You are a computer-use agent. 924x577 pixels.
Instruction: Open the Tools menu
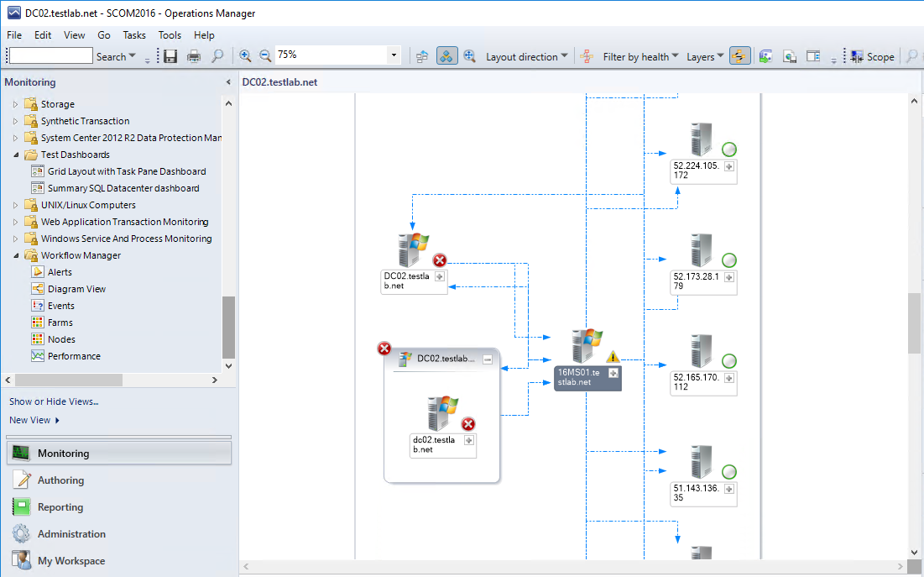(x=170, y=35)
